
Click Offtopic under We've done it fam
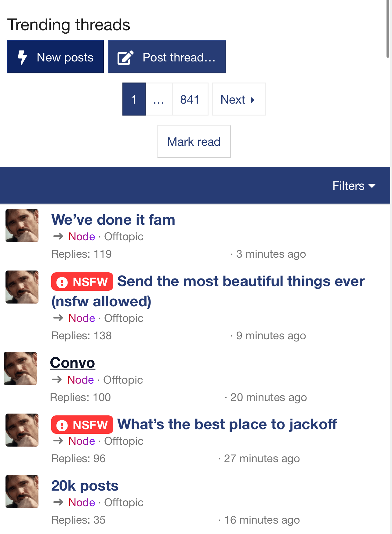point(124,237)
